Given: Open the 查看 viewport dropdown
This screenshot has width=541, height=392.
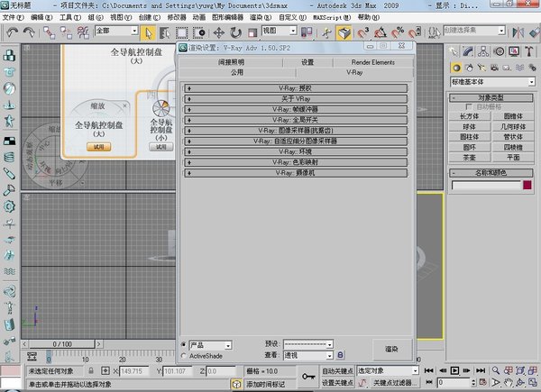Looking at the screenshot, I should click(x=308, y=355).
